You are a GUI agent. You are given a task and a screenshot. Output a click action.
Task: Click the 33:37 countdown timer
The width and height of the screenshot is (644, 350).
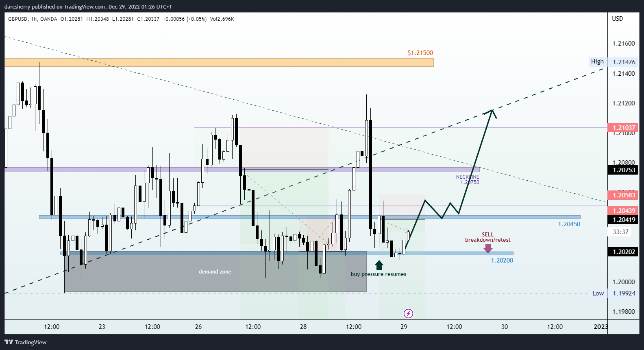click(x=620, y=232)
